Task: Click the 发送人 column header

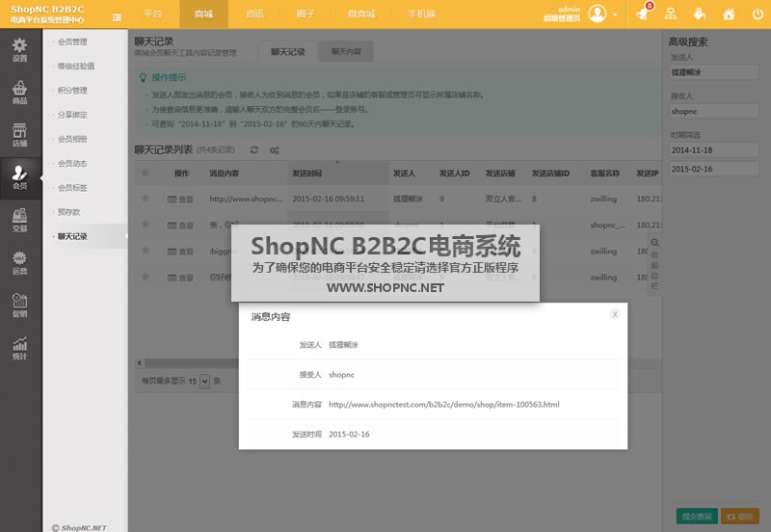Action: coord(404,173)
